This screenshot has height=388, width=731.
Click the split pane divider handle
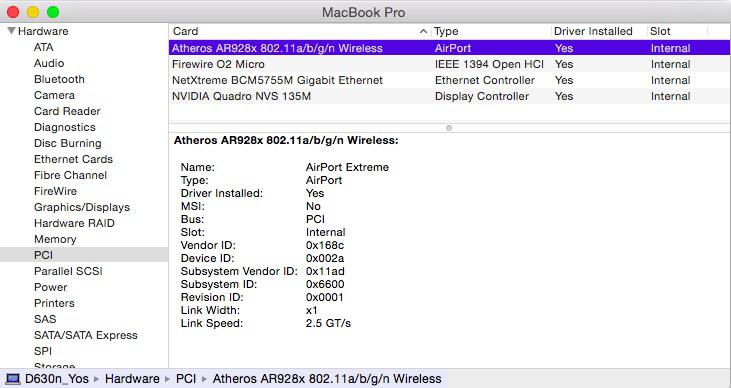click(x=449, y=128)
